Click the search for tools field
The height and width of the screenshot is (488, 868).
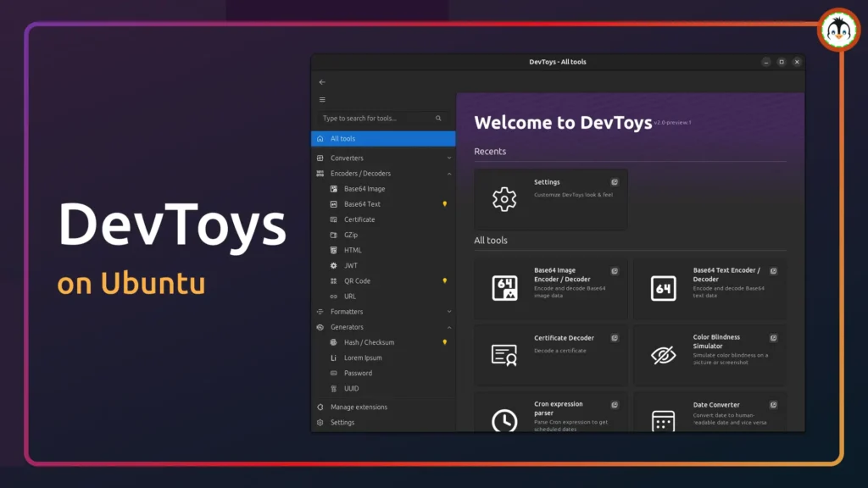click(x=373, y=119)
